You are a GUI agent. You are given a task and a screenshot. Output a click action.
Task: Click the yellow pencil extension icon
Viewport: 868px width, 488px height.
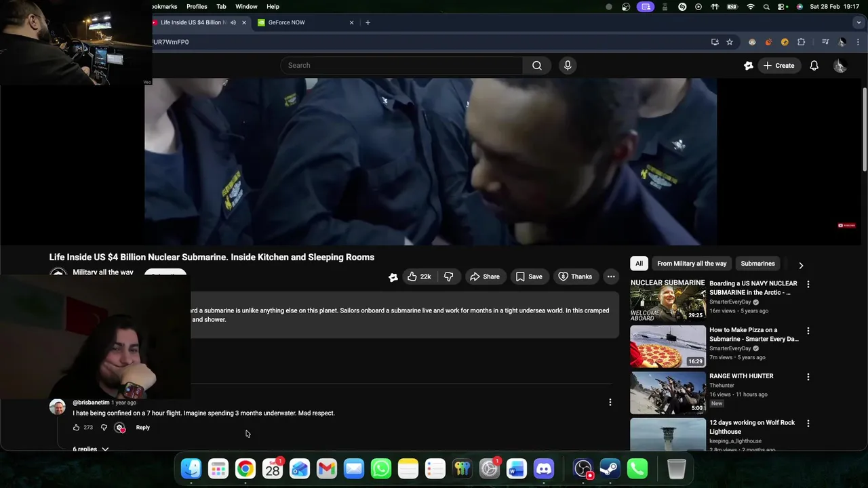[785, 42]
